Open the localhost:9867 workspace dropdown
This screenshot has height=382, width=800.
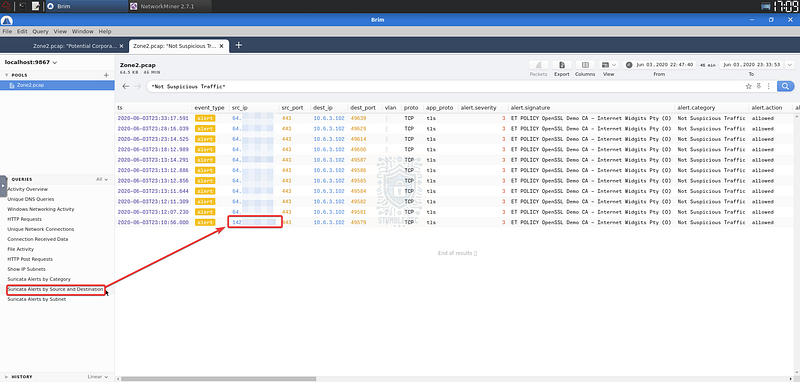click(x=31, y=62)
